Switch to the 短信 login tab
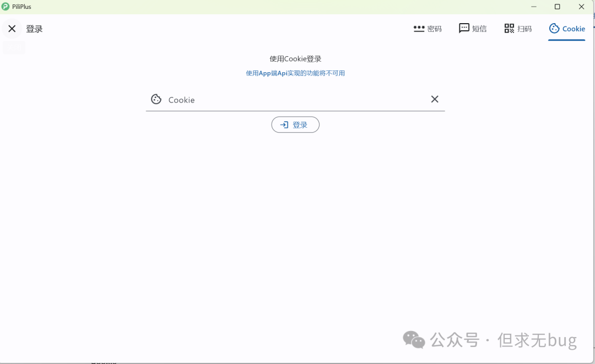 479,29
